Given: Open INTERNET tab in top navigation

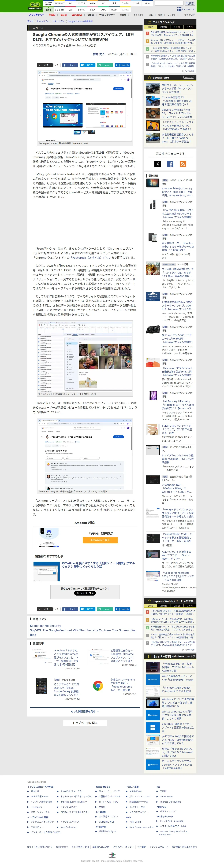Looking at the screenshot, I should point(59,3).
